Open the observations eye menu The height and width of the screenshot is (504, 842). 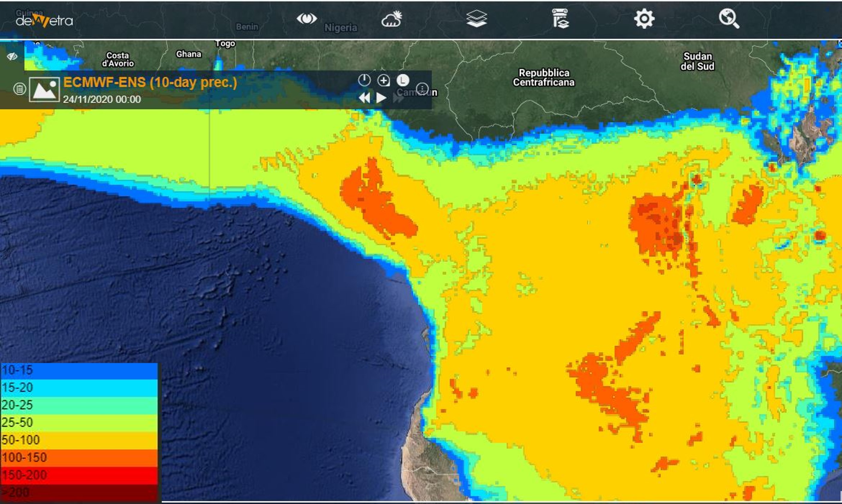pyautogui.click(x=307, y=19)
